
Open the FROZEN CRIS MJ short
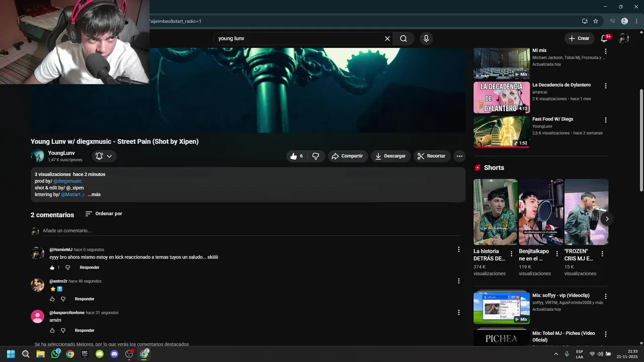tap(586, 212)
